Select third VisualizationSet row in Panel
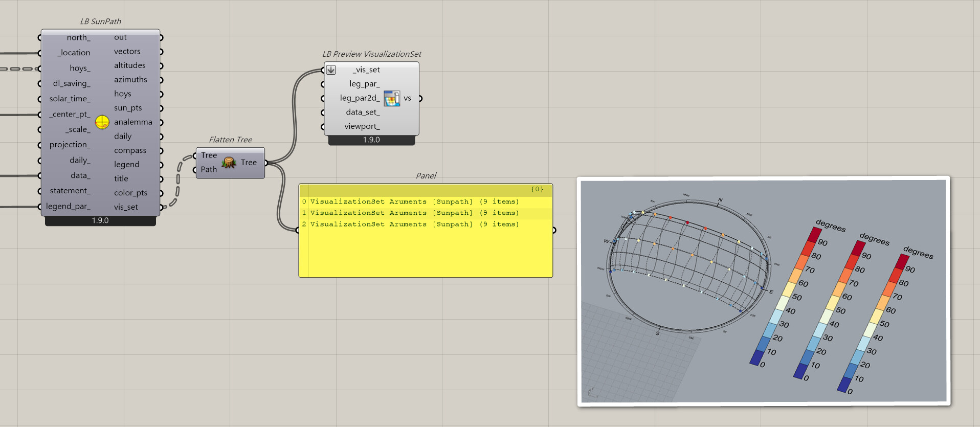The width and height of the screenshot is (980, 427). 414,224
